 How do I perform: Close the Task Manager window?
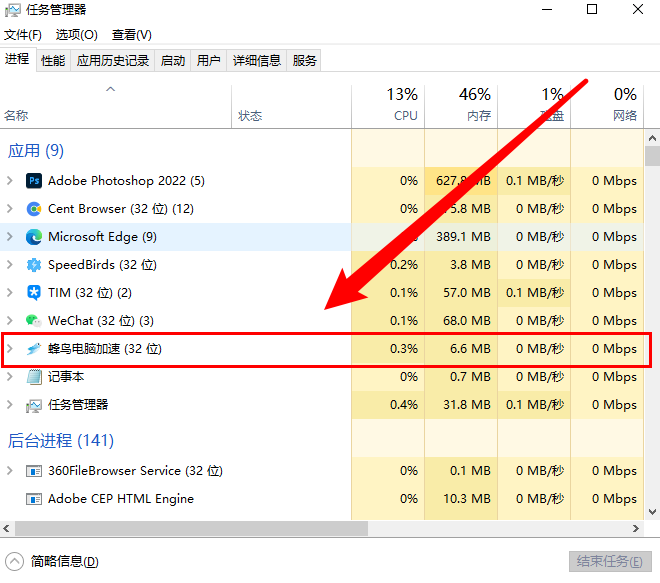pyautogui.click(x=638, y=10)
